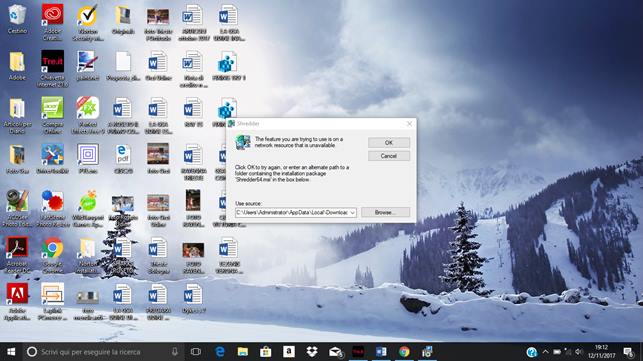
Task: Click the blue help question mark tray icon
Action: click(x=532, y=352)
